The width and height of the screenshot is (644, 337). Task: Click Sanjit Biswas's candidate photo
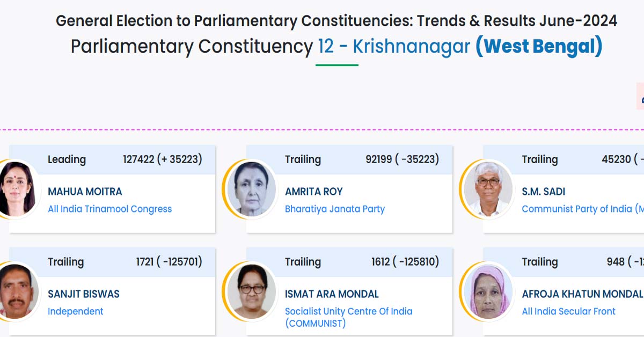click(17, 291)
